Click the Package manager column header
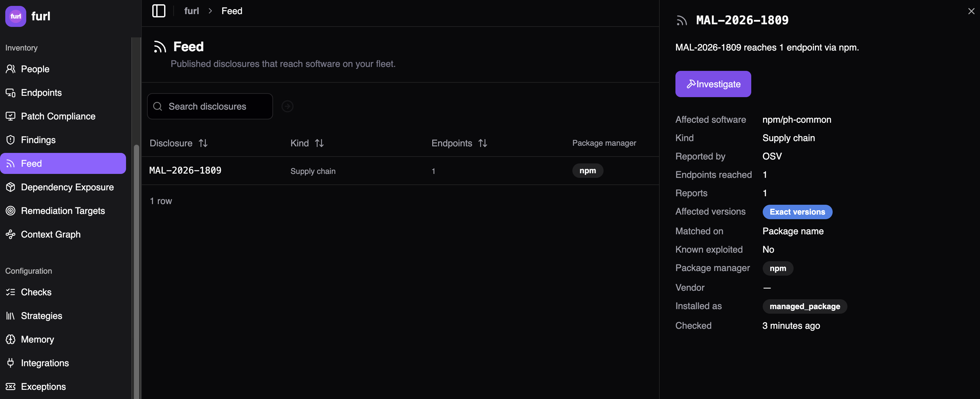This screenshot has height=399, width=980. click(x=604, y=143)
